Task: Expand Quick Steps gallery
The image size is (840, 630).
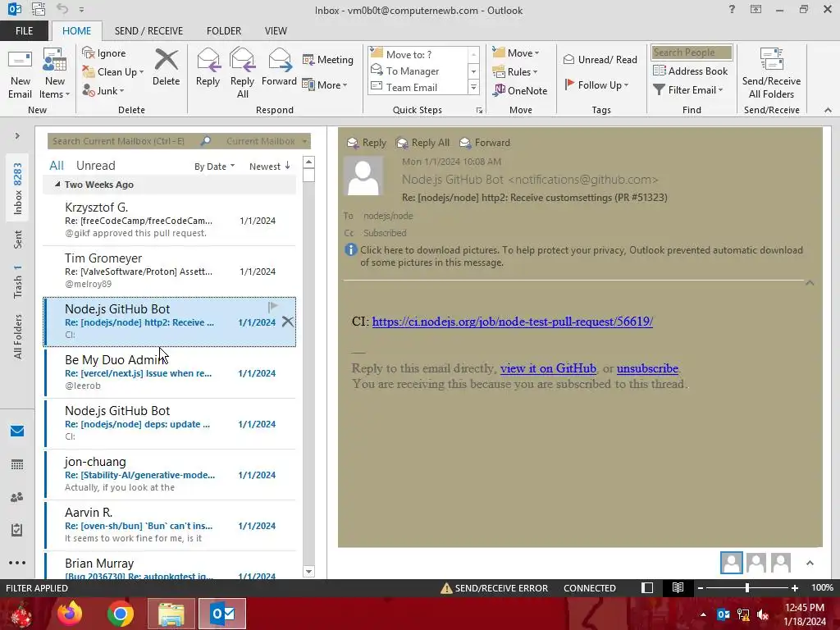Action: point(473,87)
